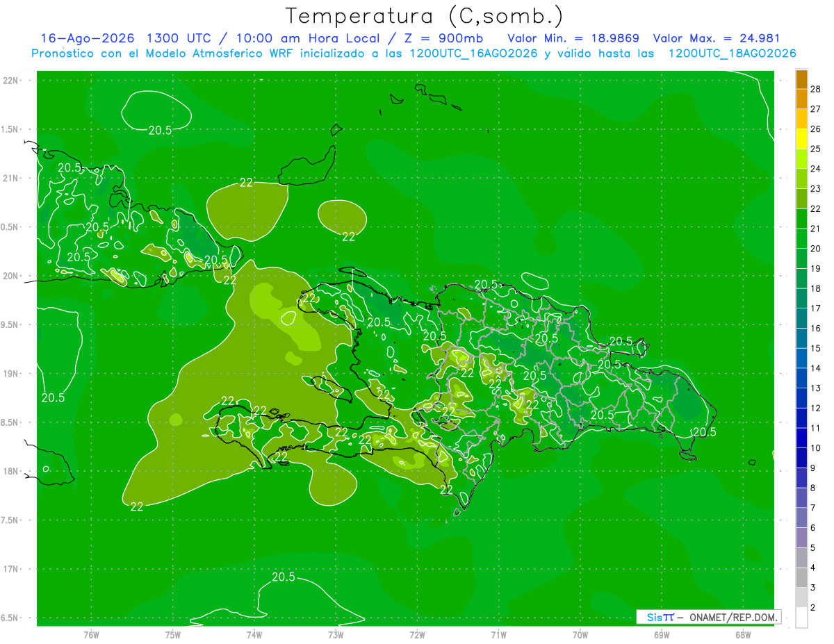Click the validity stamp '1200UTC_18AGO2026'
The width and height of the screenshot is (834, 644).
pos(732,53)
